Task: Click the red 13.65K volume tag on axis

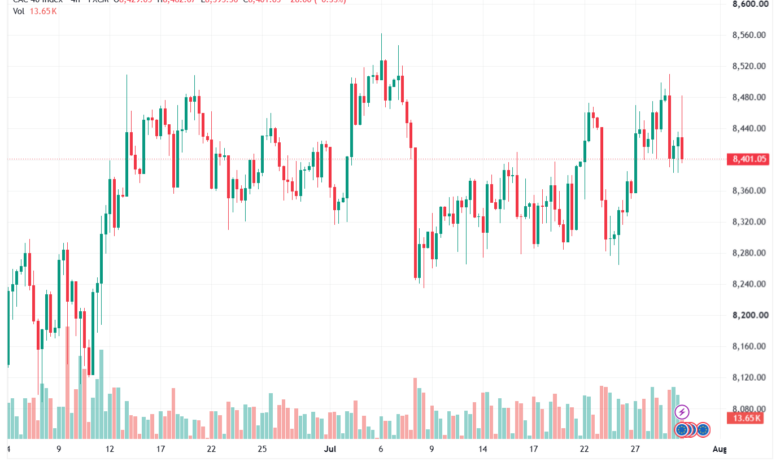Action: pos(745,418)
